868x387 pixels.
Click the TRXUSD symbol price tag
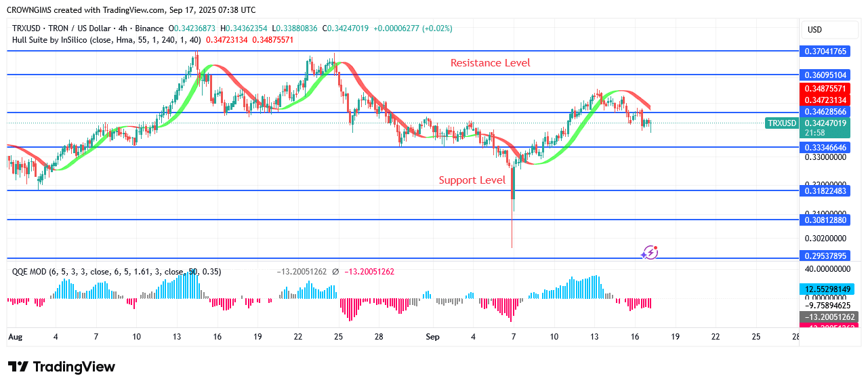click(781, 123)
